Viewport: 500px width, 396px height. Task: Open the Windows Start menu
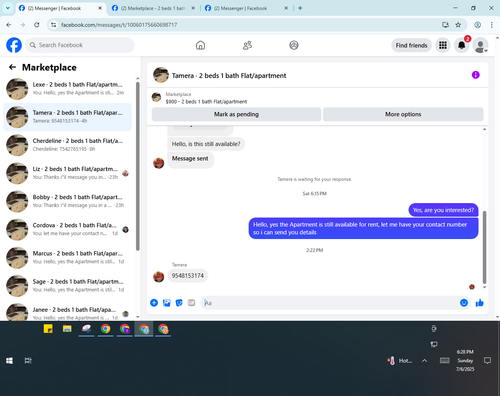tap(9, 360)
